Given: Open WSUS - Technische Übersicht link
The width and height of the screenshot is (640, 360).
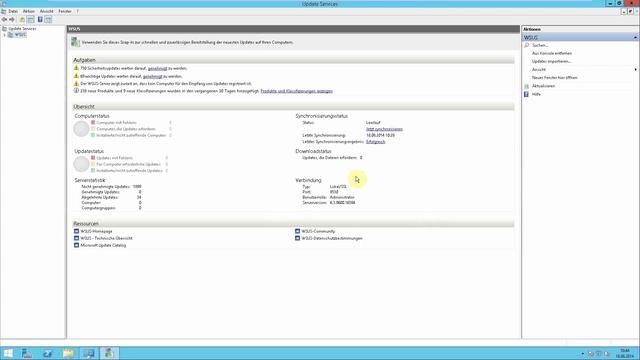Looking at the screenshot, I should click(x=106, y=238).
